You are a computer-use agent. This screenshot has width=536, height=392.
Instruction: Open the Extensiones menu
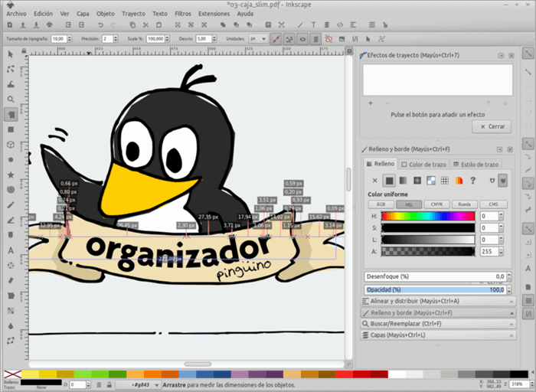(214, 14)
